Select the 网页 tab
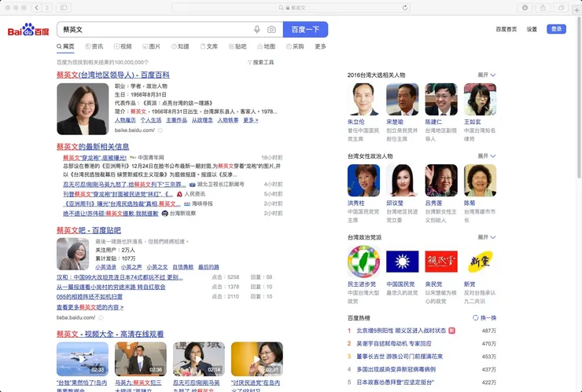 pos(65,46)
